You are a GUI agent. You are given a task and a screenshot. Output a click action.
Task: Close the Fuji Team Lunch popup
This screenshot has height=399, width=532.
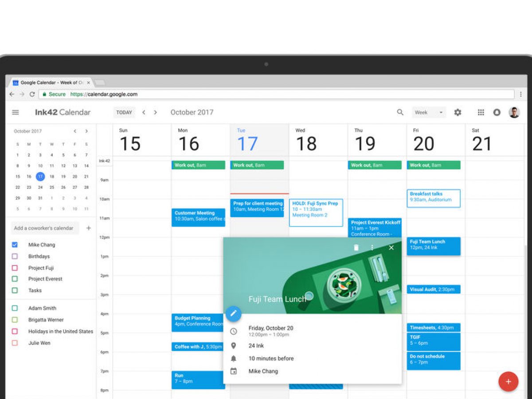coord(391,248)
